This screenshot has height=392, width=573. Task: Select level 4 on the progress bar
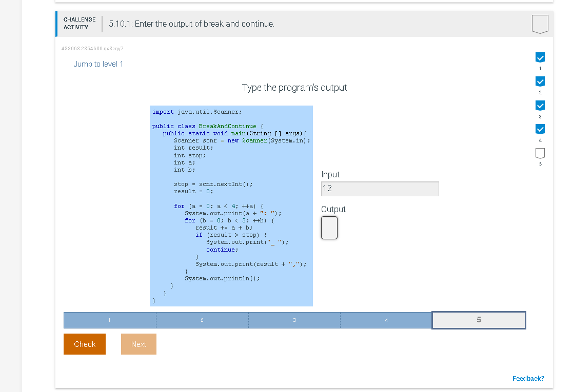[386, 320]
